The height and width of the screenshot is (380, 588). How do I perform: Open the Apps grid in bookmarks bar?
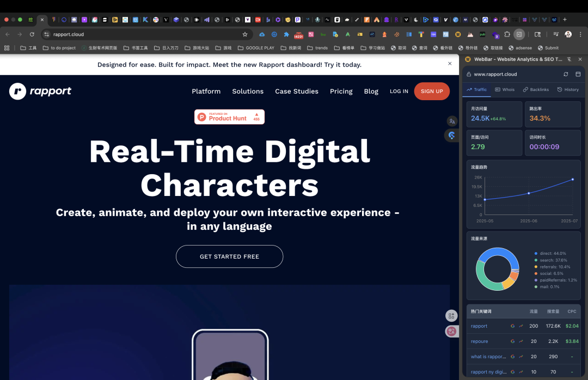[x=7, y=48]
